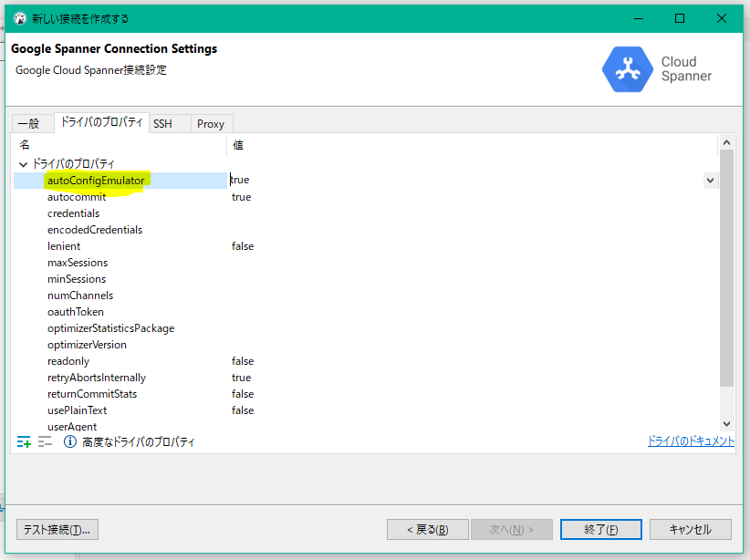Screen dimensions: 750x560
Task: Click the 名 column header
Action: (x=120, y=145)
